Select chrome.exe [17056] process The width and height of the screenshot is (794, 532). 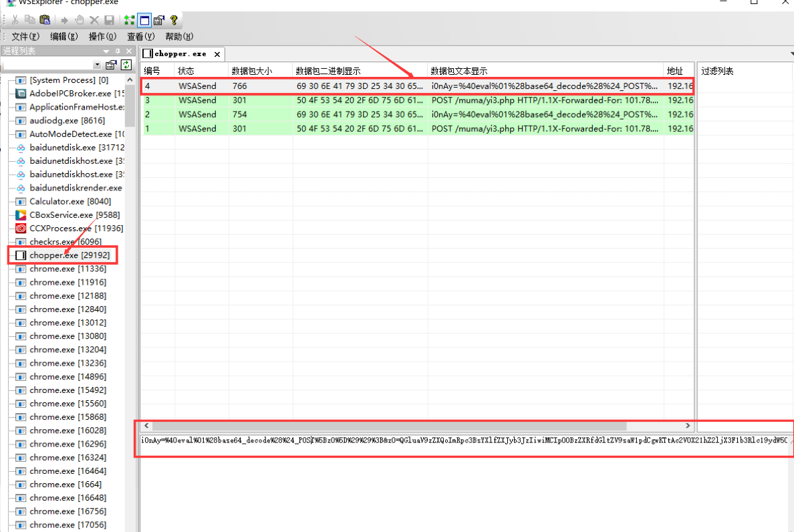point(68,525)
